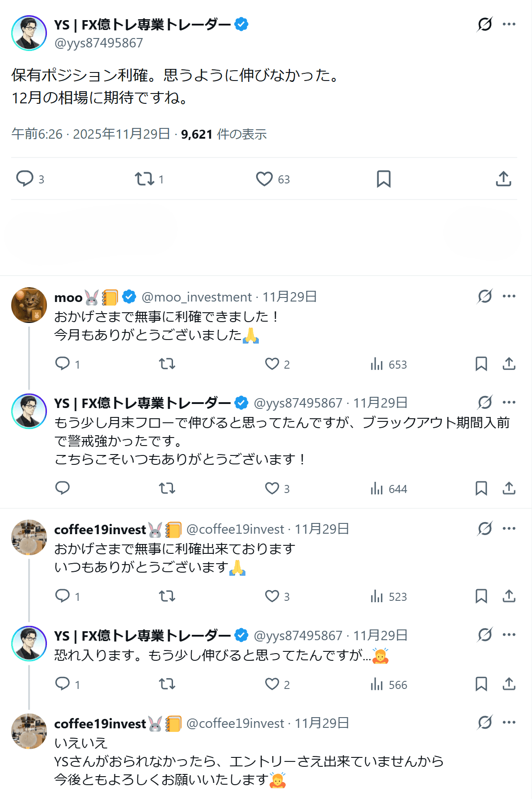Viewport: 532px width, 799px height.
Task: Share coffee19invest's reply with 523 views
Action: click(x=509, y=596)
